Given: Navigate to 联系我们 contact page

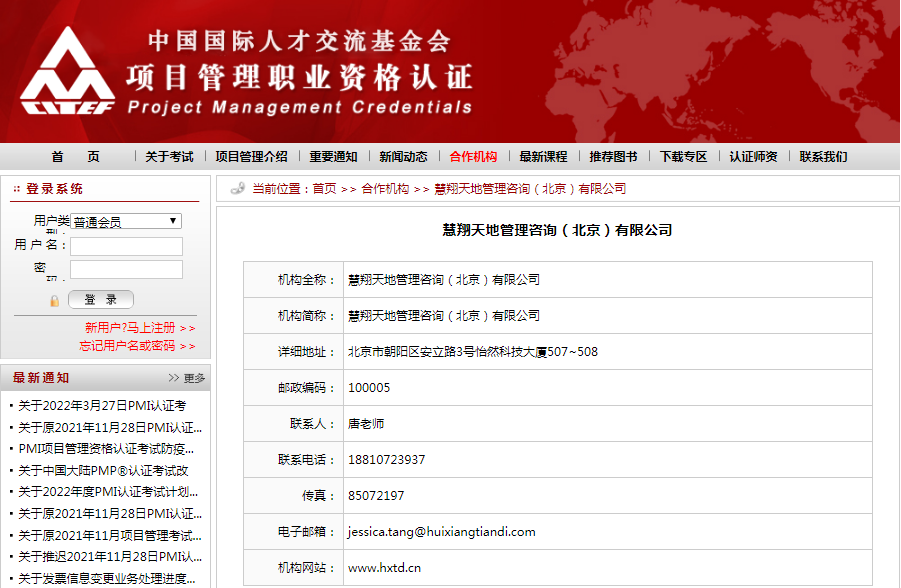Looking at the screenshot, I should (x=823, y=156).
